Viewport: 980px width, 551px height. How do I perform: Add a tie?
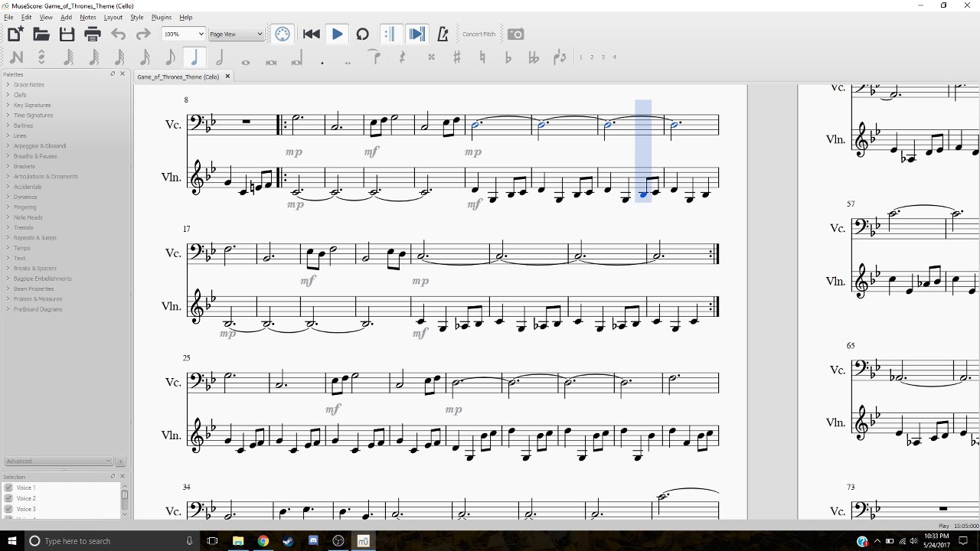coord(374,57)
